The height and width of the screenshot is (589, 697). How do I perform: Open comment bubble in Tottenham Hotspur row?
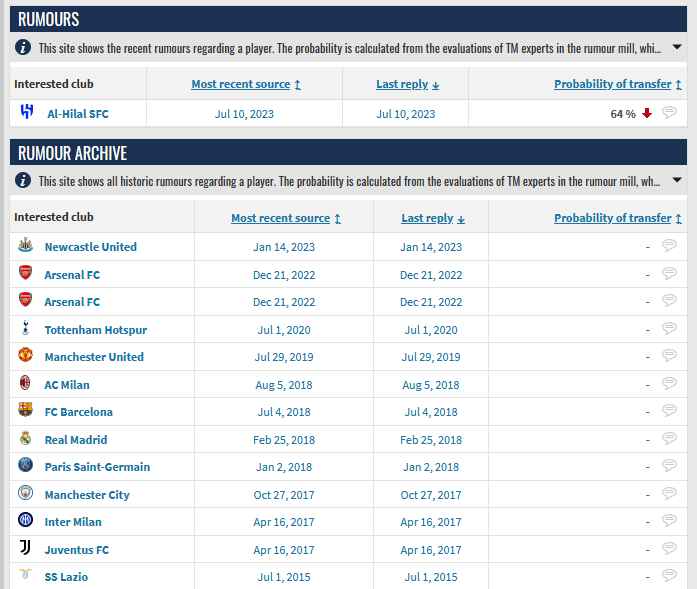[x=669, y=329]
